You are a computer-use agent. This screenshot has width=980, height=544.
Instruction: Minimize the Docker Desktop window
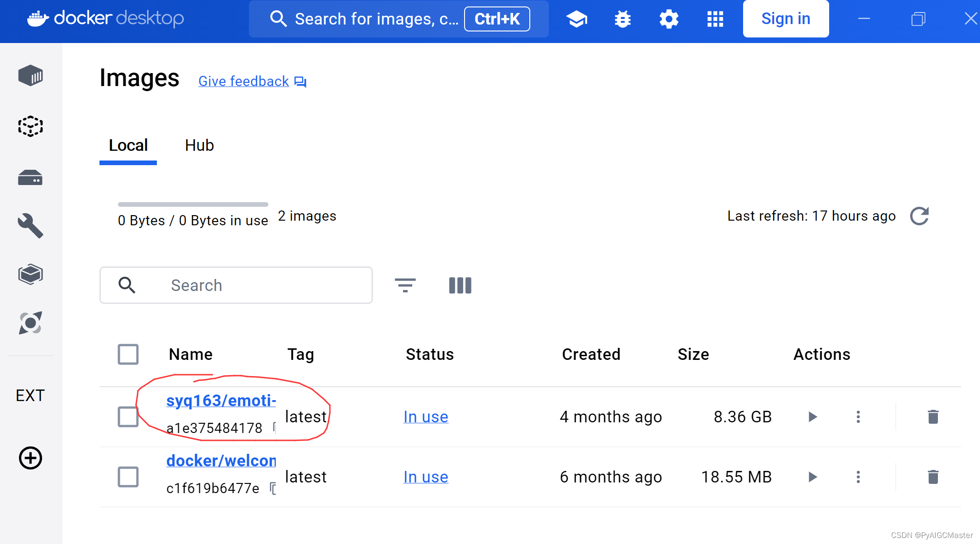(x=864, y=19)
